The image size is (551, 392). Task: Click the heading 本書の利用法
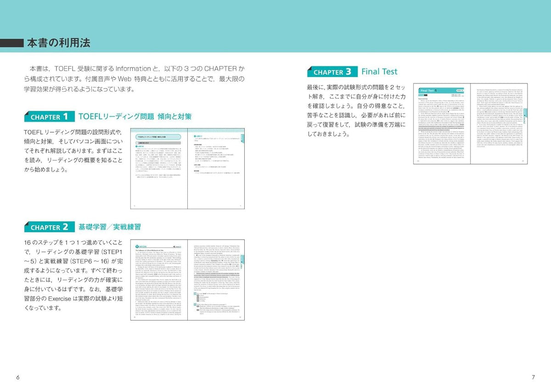point(58,43)
